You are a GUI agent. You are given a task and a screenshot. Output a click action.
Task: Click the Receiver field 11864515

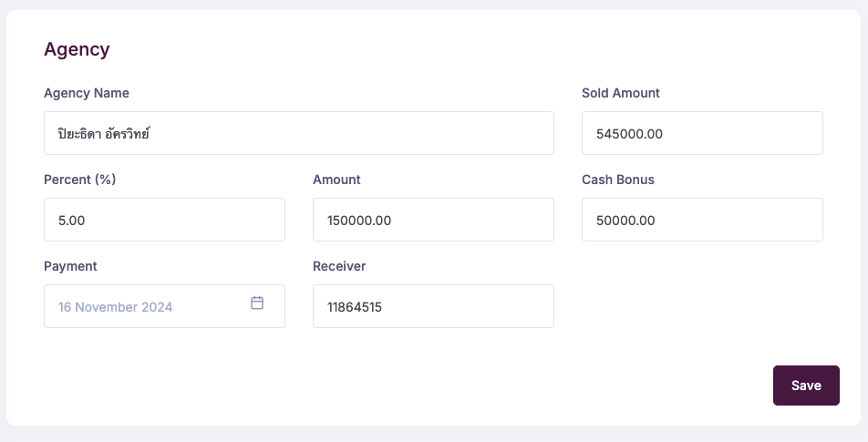pos(433,306)
